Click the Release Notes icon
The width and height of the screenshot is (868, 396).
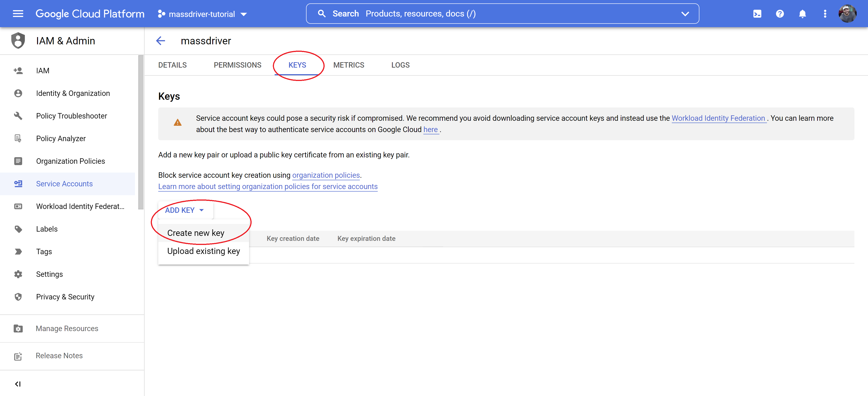(18, 356)
